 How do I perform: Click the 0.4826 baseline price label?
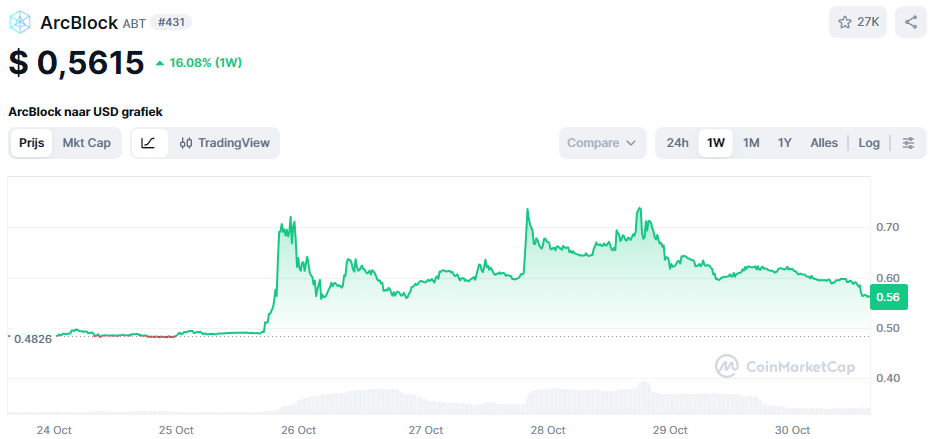click(33, 339)
